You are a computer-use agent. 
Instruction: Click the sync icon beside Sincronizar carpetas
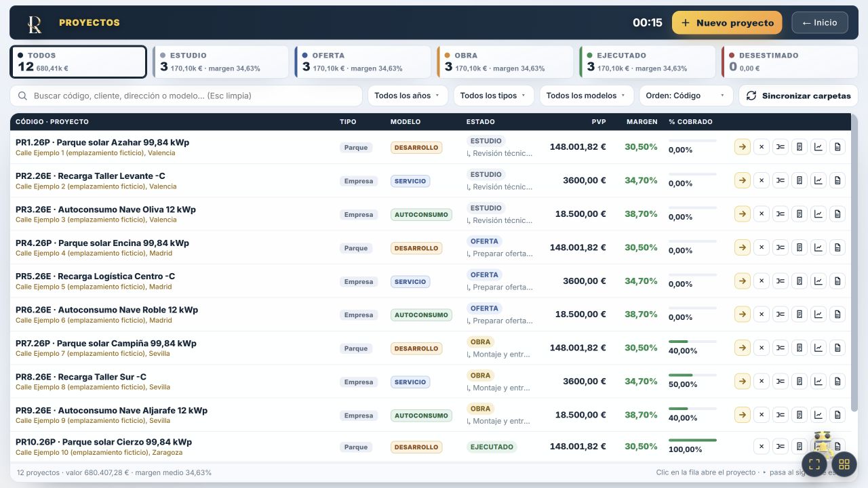coord(751,96)
